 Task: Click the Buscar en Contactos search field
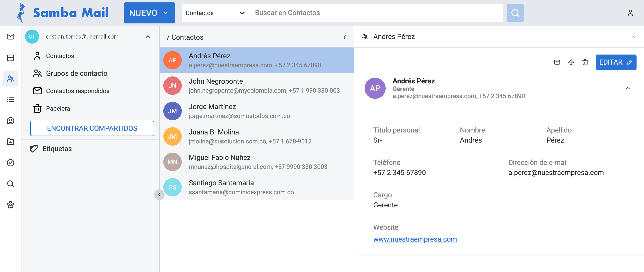(375, 13)
